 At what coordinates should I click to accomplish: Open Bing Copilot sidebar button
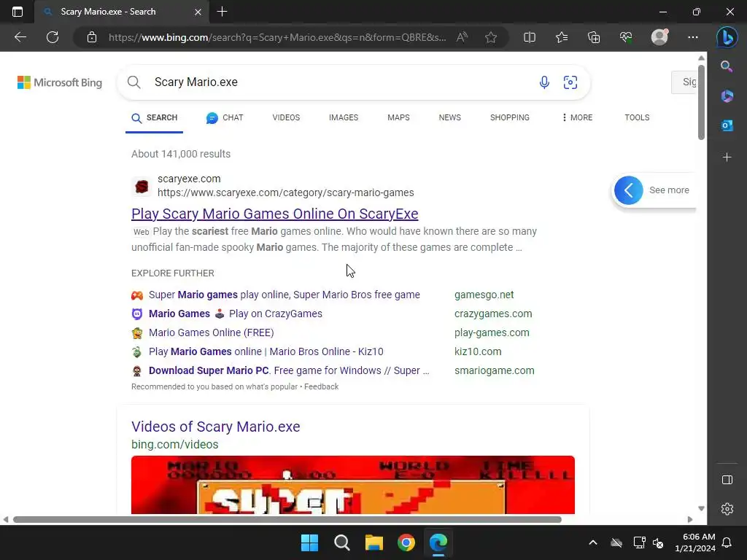[x=727, y=37]
